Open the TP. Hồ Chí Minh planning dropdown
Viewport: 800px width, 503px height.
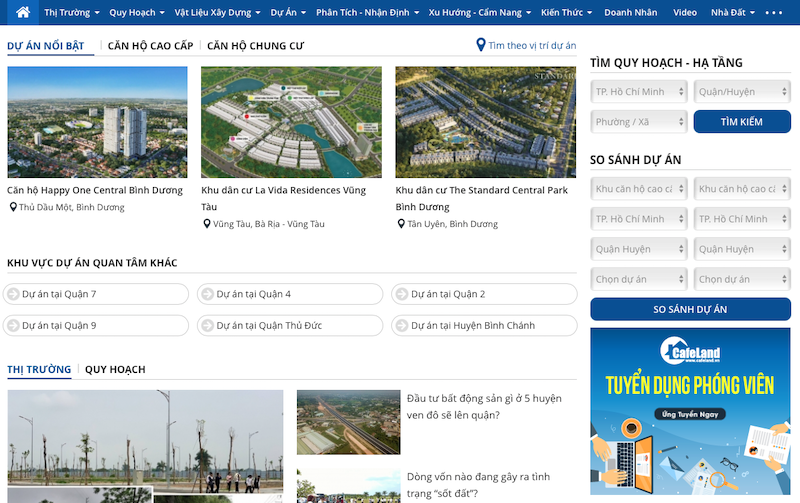(639, 92)
